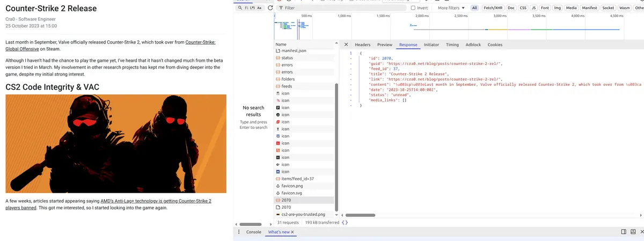Open the Cookies tab
The image size is (644, 241).
(495, 45)
